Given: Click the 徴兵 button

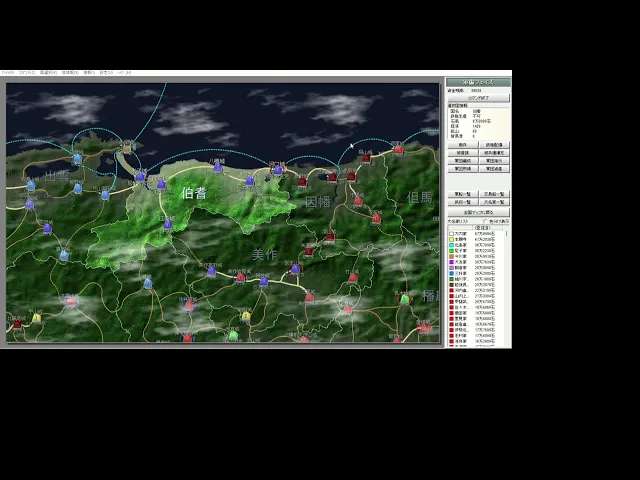Looking at the screenshot, I should click(x=462, y=145).
